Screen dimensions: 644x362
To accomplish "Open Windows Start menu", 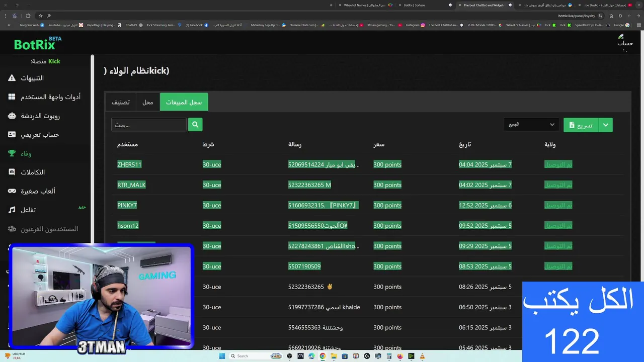I will (x=222, y=356).
